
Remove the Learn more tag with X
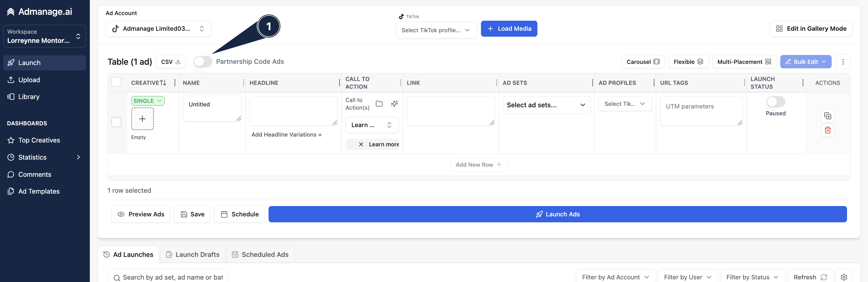click(361, 144)
